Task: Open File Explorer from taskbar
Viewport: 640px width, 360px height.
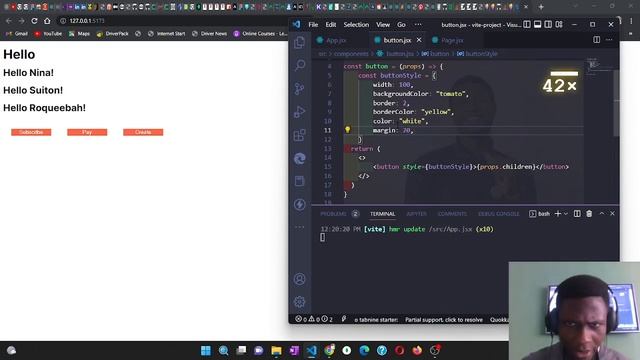Action: 276,350
